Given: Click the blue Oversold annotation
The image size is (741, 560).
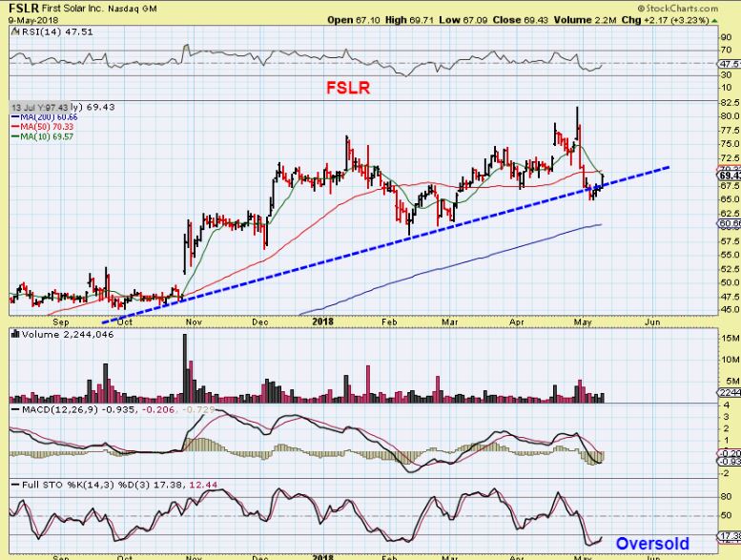Looking at the screenshot, I should click(x=652, y=544).
